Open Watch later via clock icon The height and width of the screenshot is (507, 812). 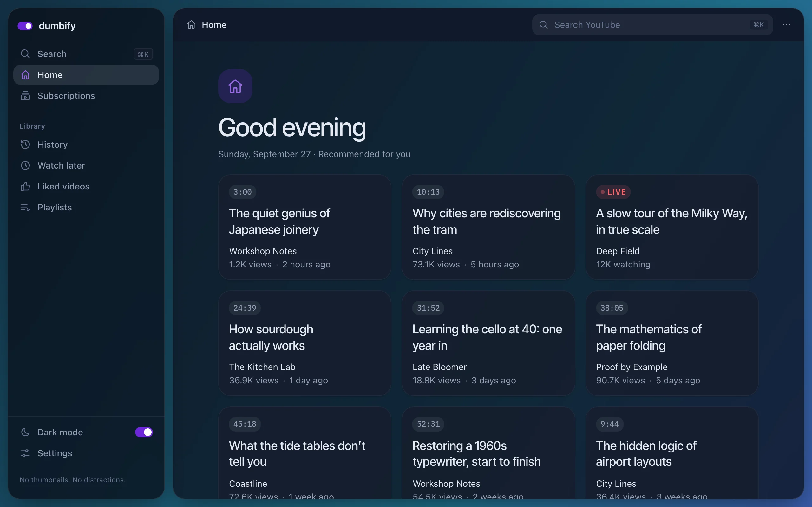point(25,166)
